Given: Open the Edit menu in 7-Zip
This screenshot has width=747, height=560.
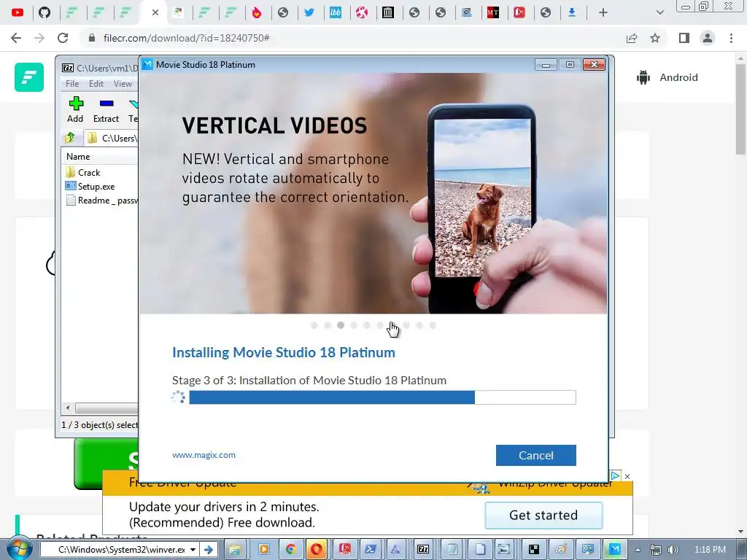Looking at the screenshot, I should click(96, 83).
